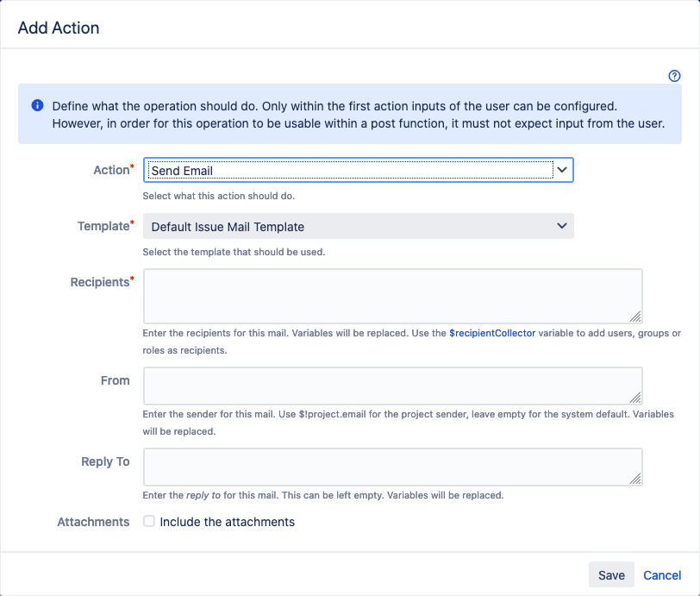Grab the Recipients field resize handle
Viewport: 700px width, 596px height.
point(635,317)
